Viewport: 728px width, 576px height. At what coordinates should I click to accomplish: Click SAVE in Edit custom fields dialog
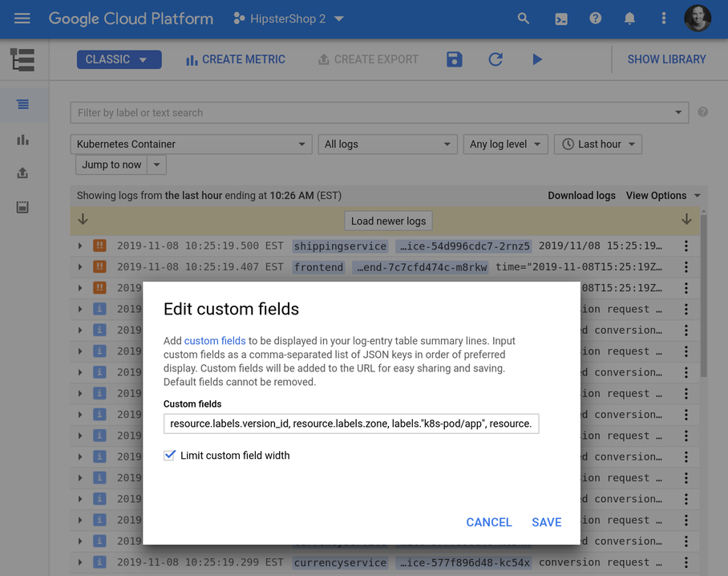[x=547, y=522]
